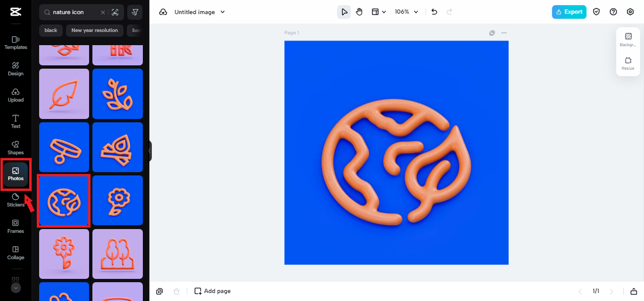Select the 'black' suggestion chip
Image resolution: width=644 pixels, height=301 pixels.
click(51, 30)
